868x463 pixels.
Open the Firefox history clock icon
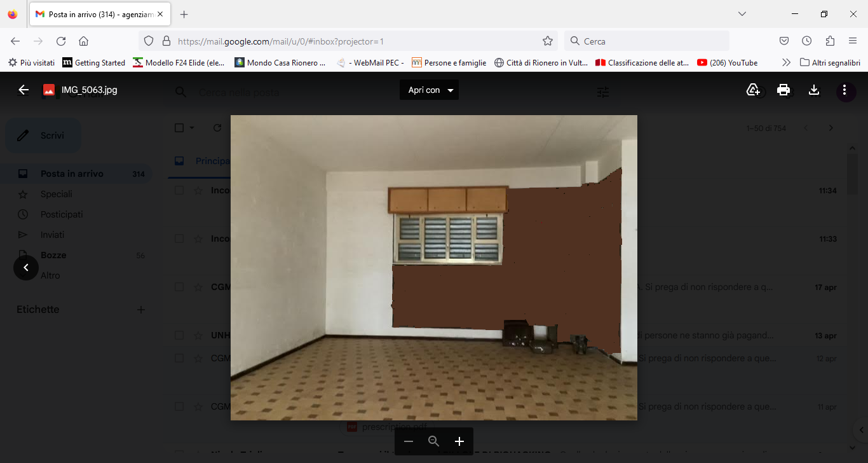pos(807,41)
